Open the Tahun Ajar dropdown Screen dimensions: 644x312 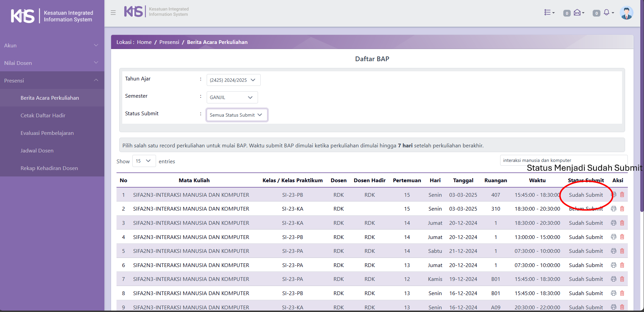(233, 80)
